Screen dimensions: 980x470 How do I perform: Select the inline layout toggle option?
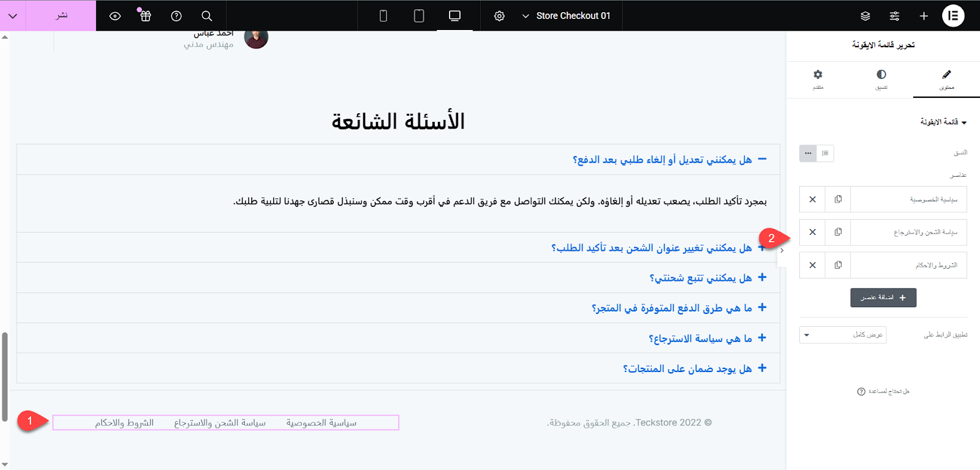pyautogui.click(x=808, y=153)
